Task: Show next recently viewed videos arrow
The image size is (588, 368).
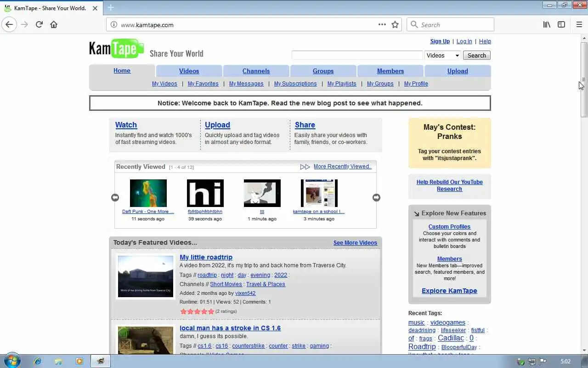Action: 376,197
